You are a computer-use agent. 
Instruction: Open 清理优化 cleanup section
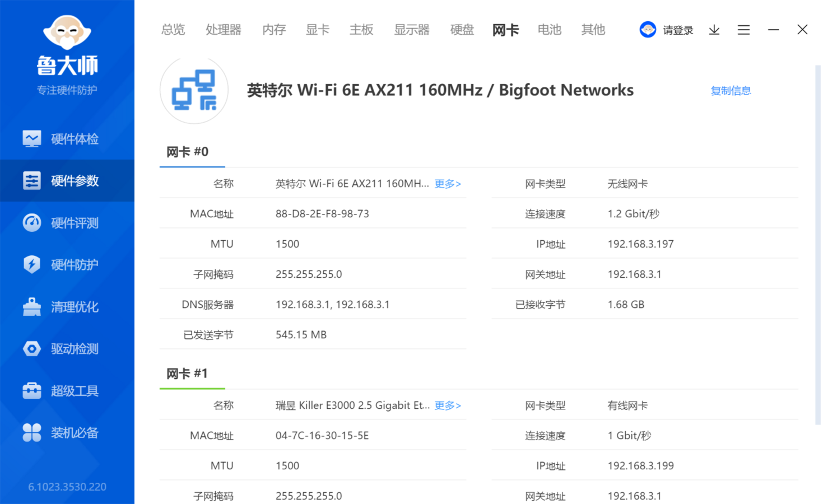tap(67, 307)
